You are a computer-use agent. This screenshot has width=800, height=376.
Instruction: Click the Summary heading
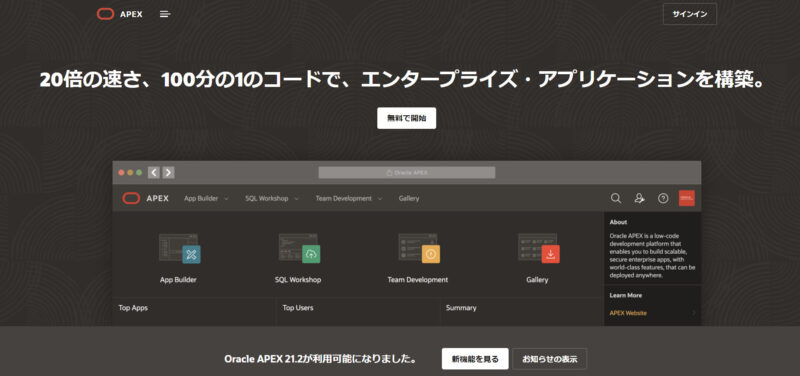click(x=461, y=308)
